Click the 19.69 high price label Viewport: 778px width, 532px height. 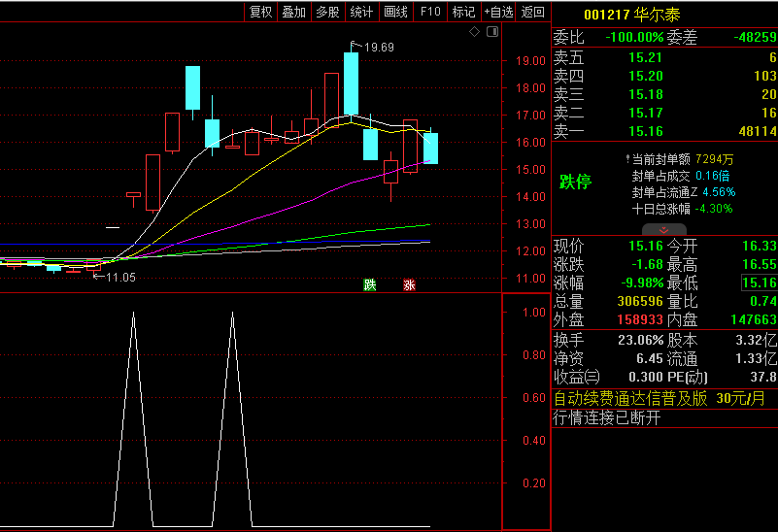pyautogui.click(x=379, y=48)
